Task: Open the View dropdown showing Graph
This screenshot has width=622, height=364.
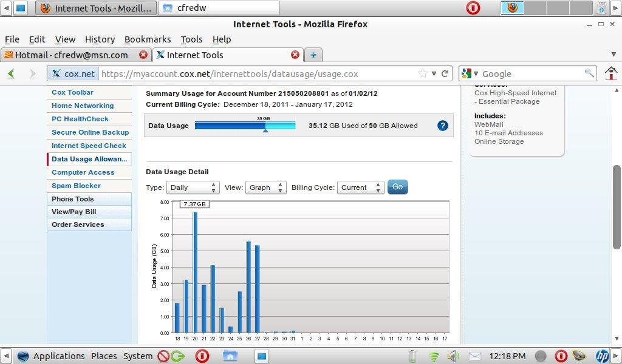Action: point(266,187)
